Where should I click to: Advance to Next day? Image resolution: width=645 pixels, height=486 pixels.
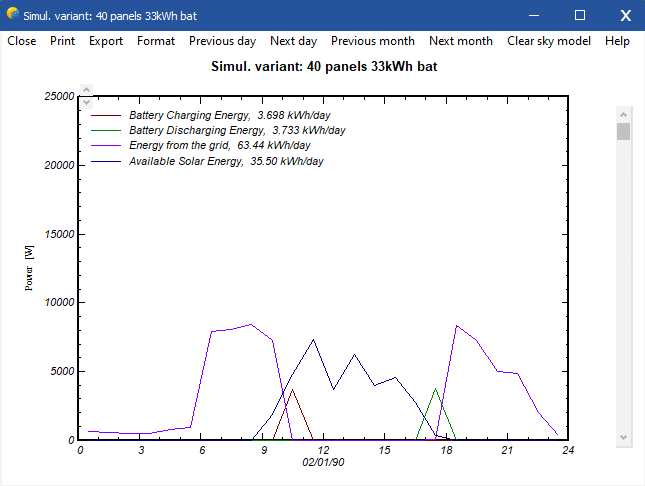(x=293, y=41)
